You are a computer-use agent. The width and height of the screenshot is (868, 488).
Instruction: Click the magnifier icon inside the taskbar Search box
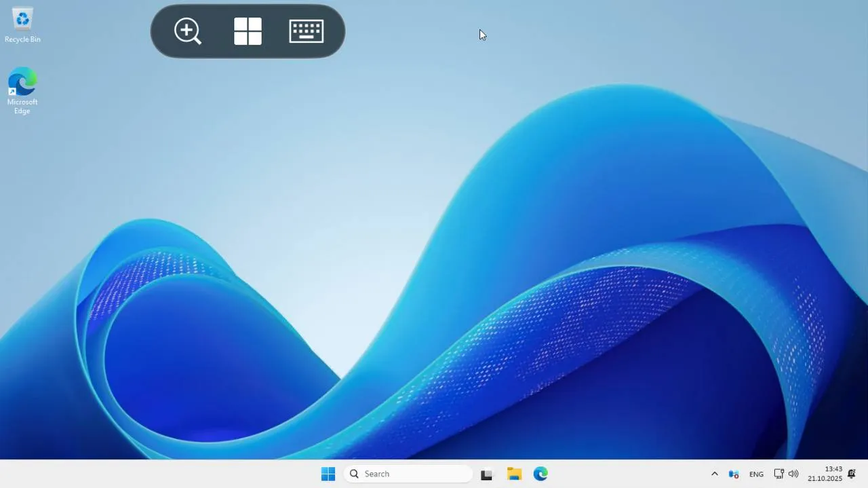point(354,474)
